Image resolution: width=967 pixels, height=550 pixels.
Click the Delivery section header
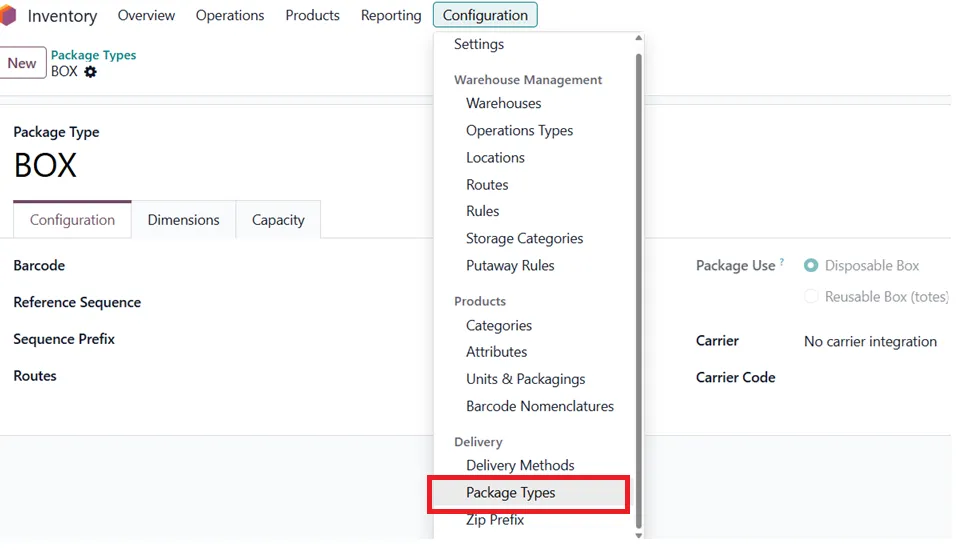click(x=479, y=442)
